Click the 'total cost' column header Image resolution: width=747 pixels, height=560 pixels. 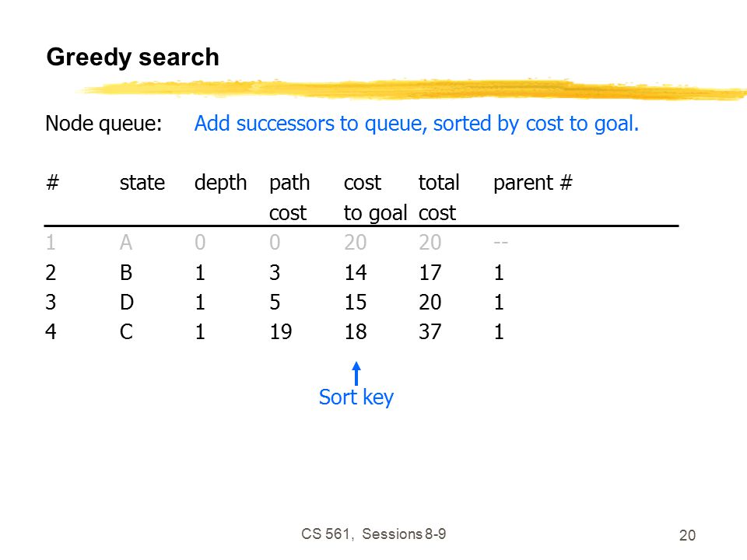point(439,198)
